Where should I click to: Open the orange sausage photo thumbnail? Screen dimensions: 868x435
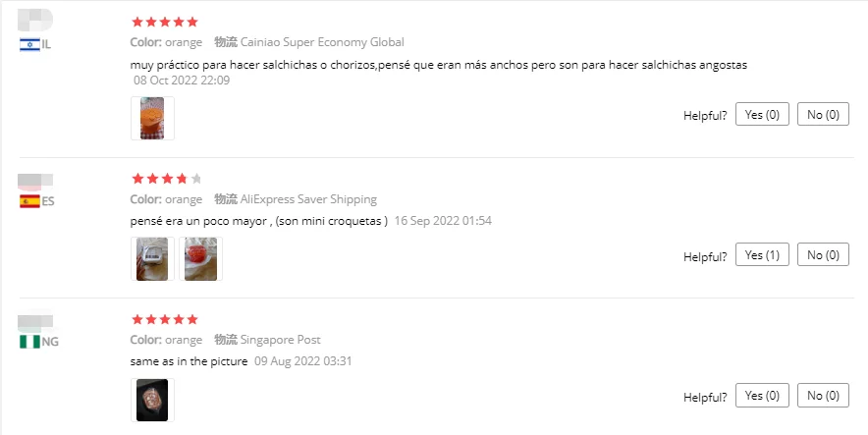152,119
